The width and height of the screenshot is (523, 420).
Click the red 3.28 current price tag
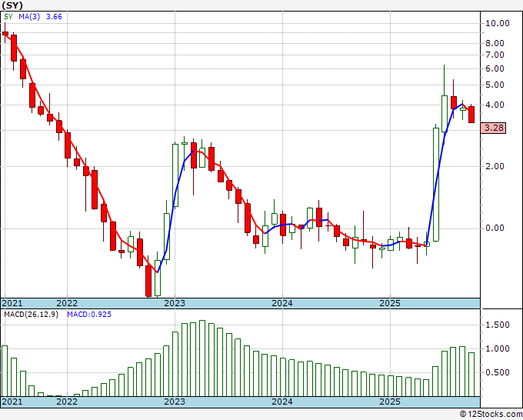[x=495, y=128]
